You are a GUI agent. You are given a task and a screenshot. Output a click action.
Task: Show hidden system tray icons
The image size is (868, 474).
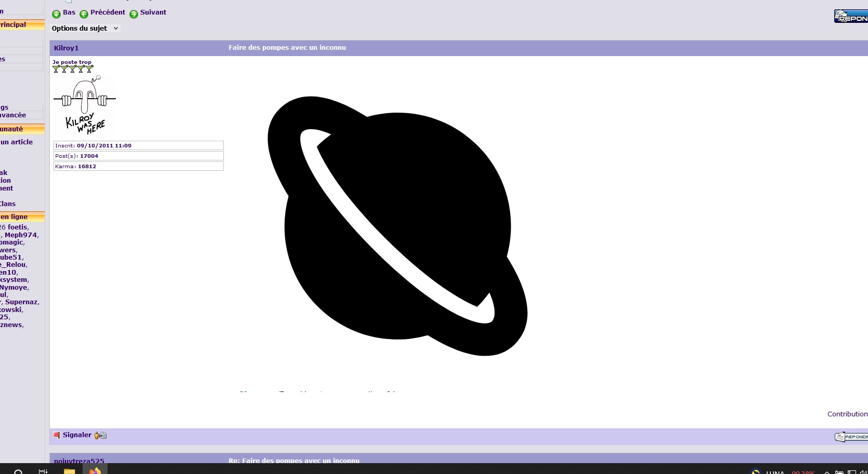tap(827, 472)
